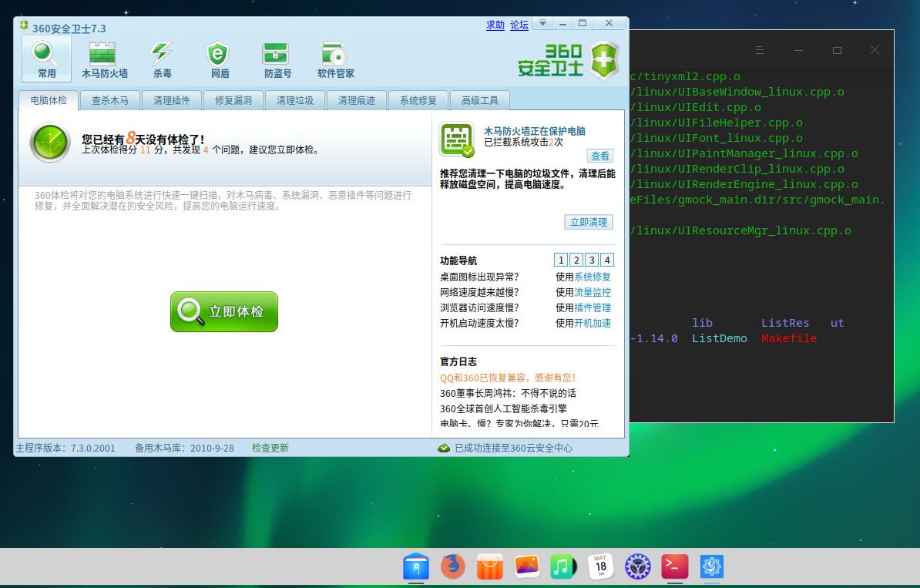The width and height of the screenshot is (920, 588).
Task: Open the 防盗号 account protection icon
Action: point(277,59)
